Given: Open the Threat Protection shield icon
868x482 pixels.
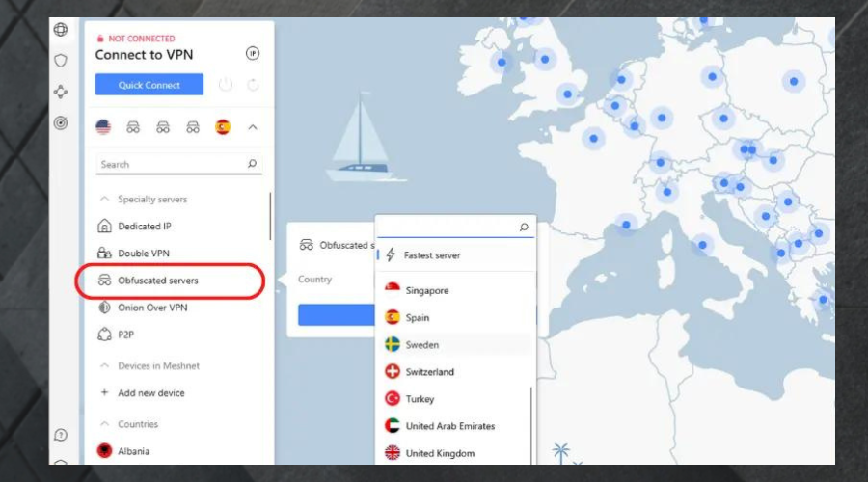Looking at the screenshot, I should click(61, 61).
